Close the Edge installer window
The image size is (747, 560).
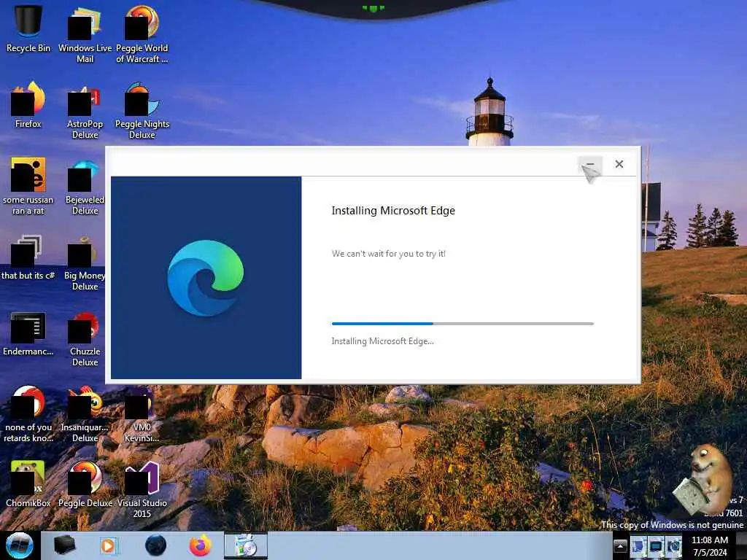pos(619,164)
